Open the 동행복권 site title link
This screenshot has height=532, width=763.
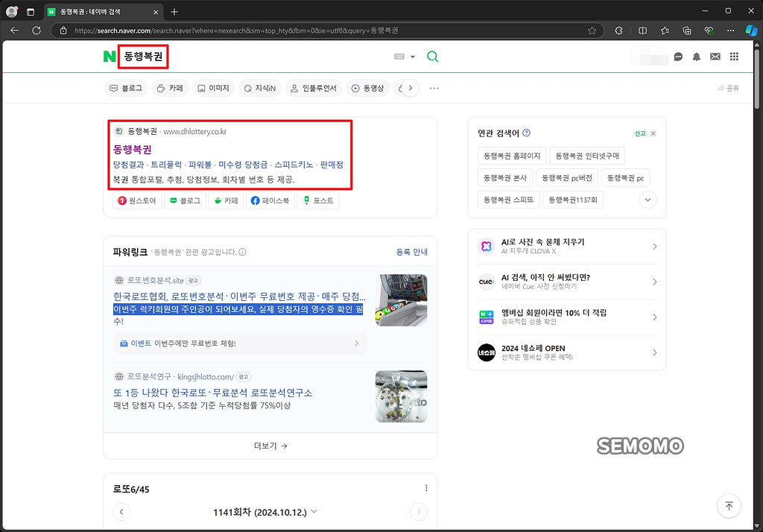[x=133, y=150]
